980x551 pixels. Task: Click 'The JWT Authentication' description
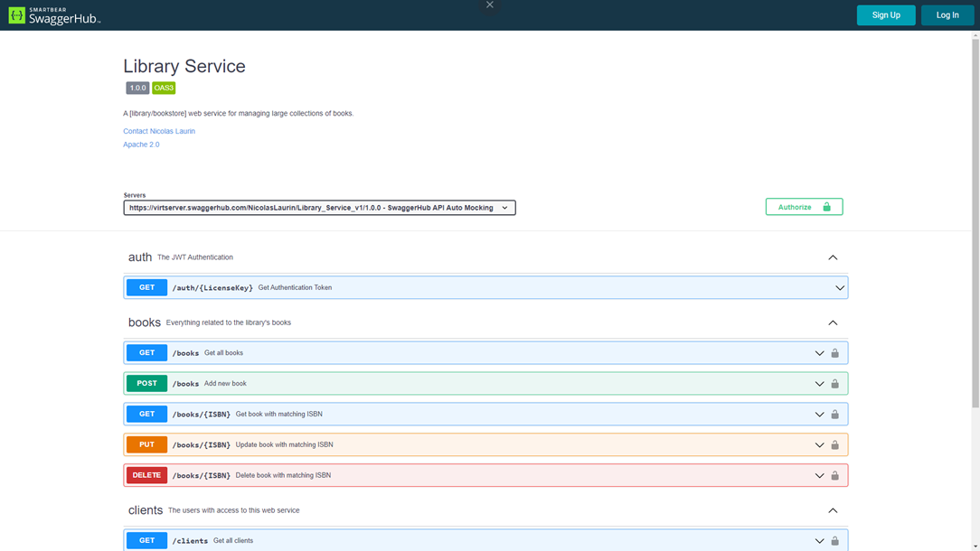pyautogui.click(x=195, y=257)
